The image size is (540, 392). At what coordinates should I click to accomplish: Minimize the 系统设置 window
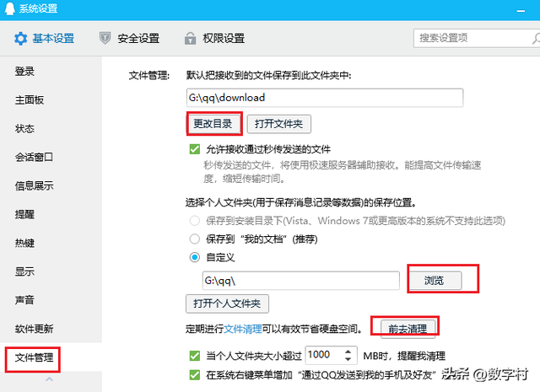pyautogui.click(x=521, y=11)
